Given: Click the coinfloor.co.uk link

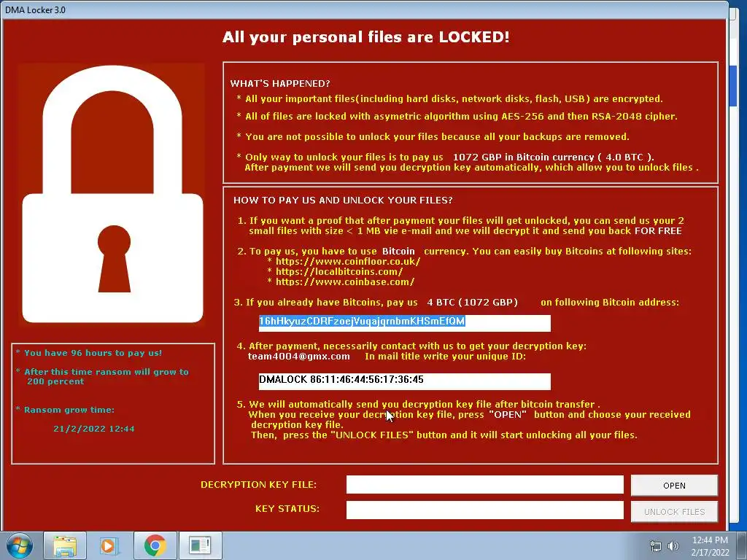Looking at the screenshot, I should tap(348, 262).
